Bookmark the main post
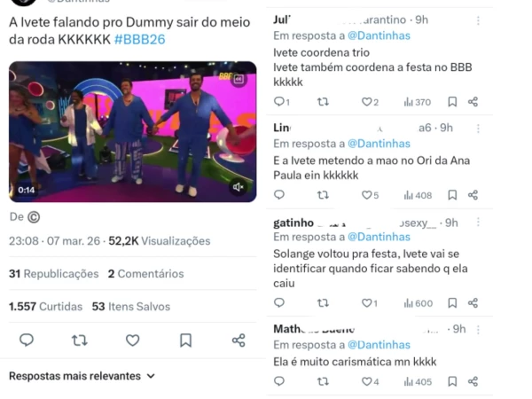The width and height of the screenshot is (532, 399). click(185, 340)
